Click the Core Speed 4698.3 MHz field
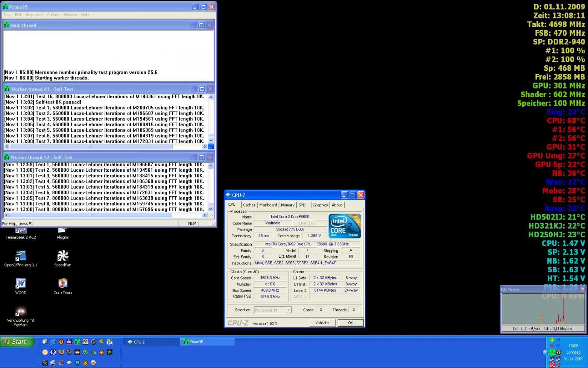Screen dimensions: 588x368 coord(270,278)
